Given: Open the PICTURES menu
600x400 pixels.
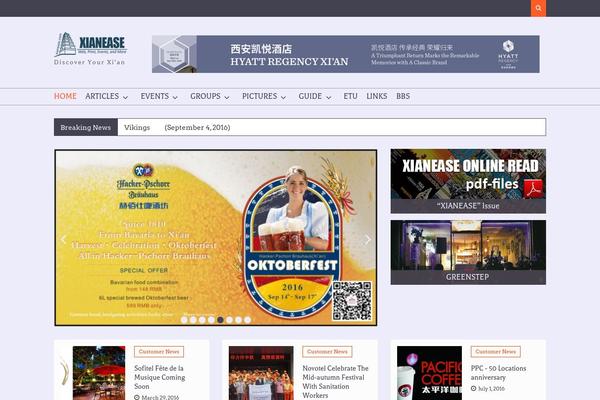Looking at the screenshot, I should pyautogui.click(x=259, y=96).
